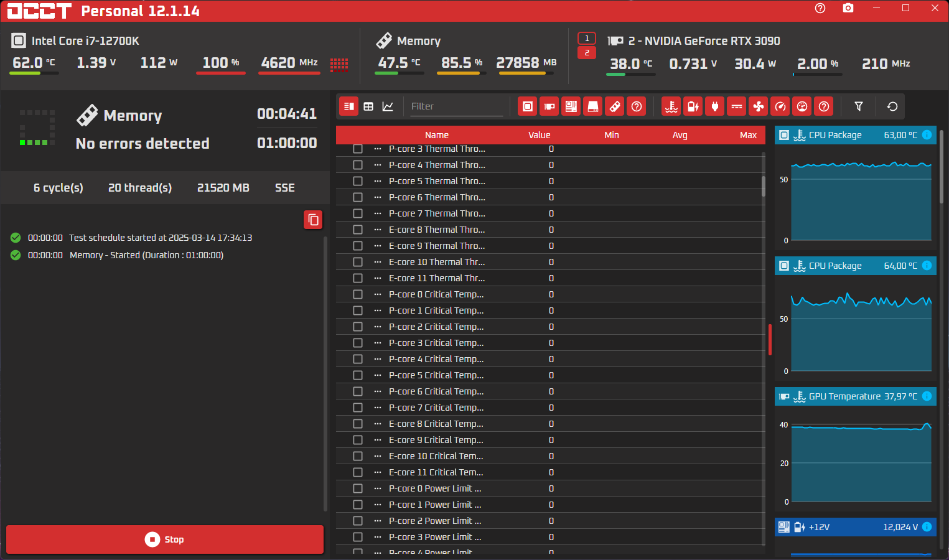Click the CPU usage 100 % bar
The height and width of the screenshot is (560, 949).
221,73
